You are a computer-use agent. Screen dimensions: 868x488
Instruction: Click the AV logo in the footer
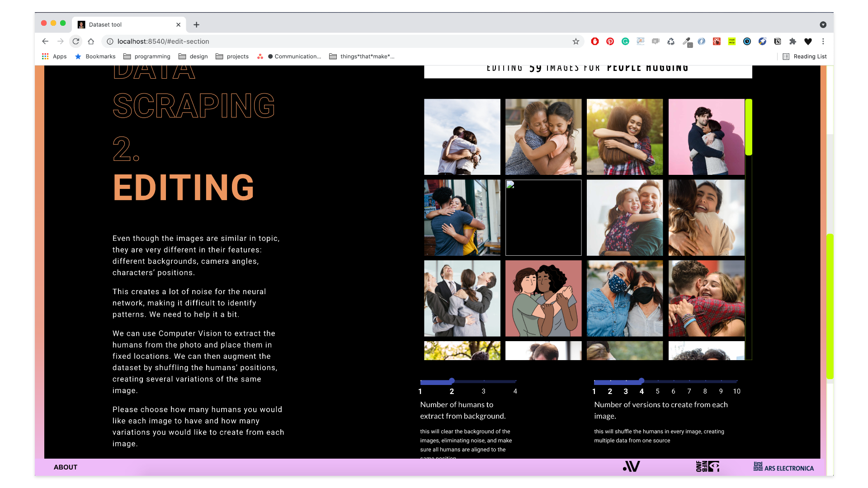coord(631,466)
